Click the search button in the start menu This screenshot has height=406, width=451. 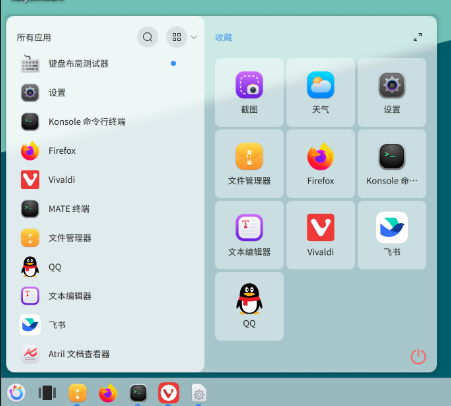pos(147,37)
